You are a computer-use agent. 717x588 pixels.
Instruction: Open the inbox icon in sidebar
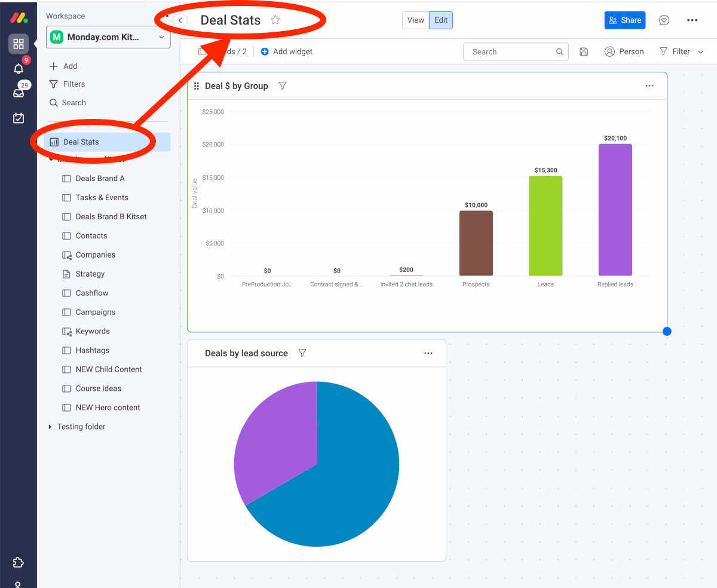click(19, 93)
